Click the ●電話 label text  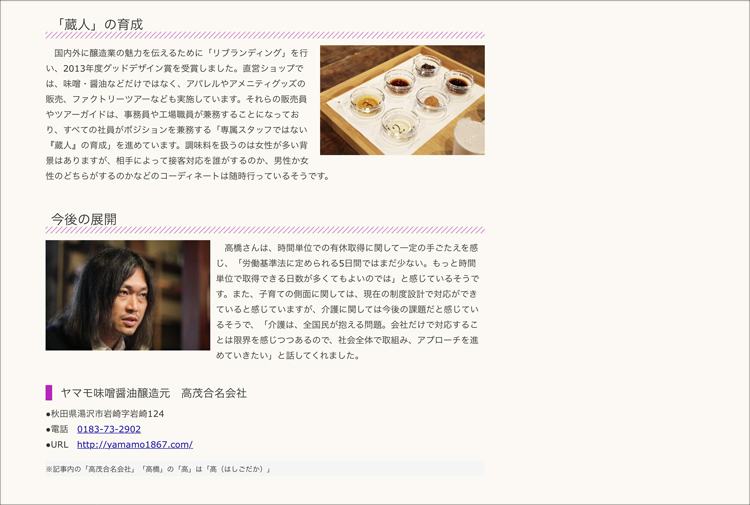pos(57,429)
